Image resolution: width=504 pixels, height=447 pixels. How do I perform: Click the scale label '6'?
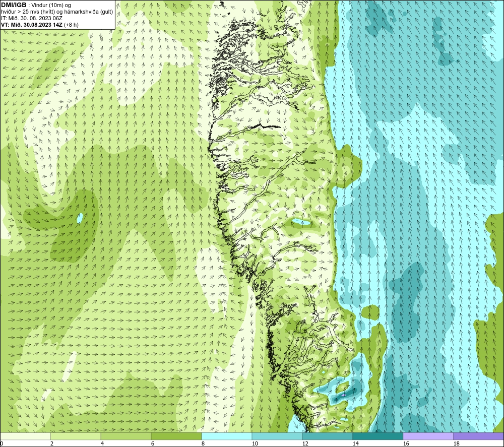(x=153, y=443)
